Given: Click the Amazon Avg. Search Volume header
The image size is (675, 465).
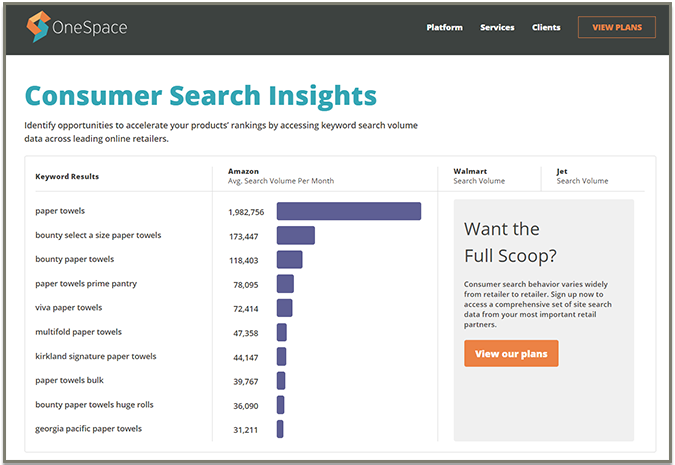Looking at the screenshot, I should click(x=280, y=176).
